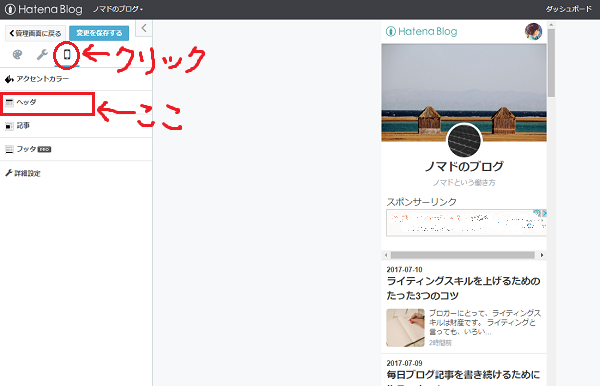Expand the 記事 section
This screenshot has height=386, width=600.
tap(76, 125)
